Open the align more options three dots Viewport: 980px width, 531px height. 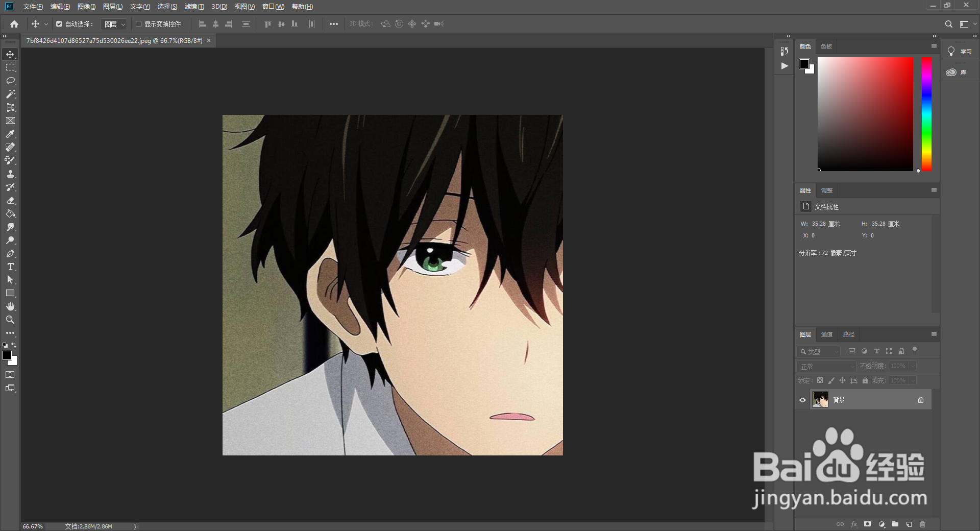click(334, 24)
